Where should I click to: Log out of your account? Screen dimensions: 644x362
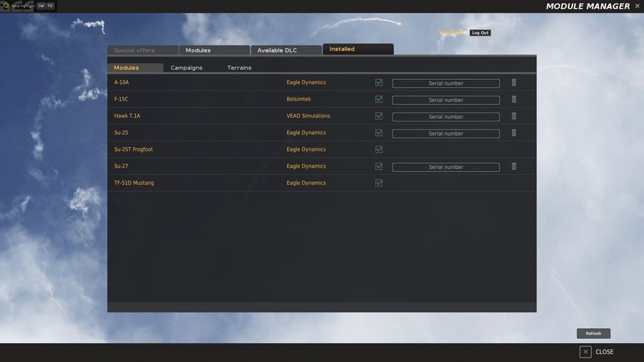pyautogui.click(x=480, y=33)
